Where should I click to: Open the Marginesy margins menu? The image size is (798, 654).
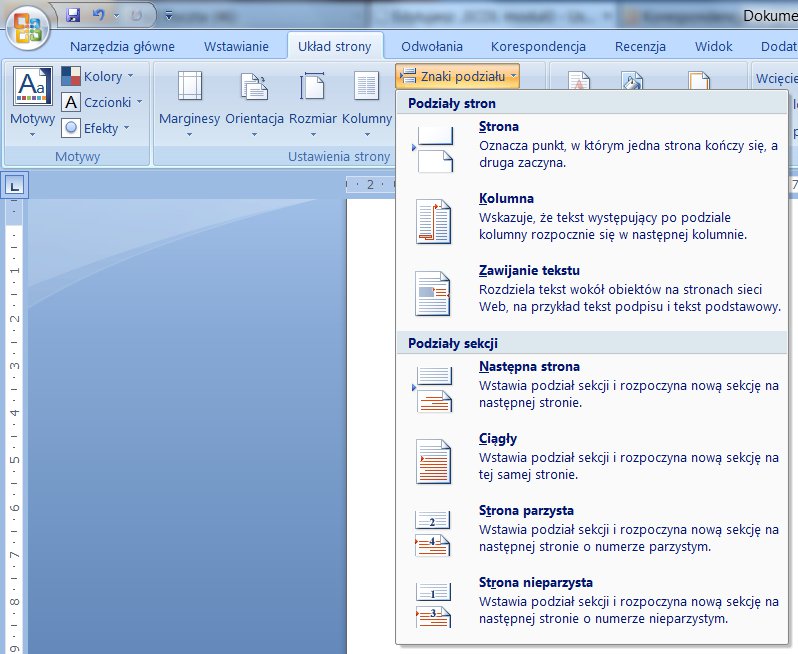pyautogui.click(x=189, y=103)
